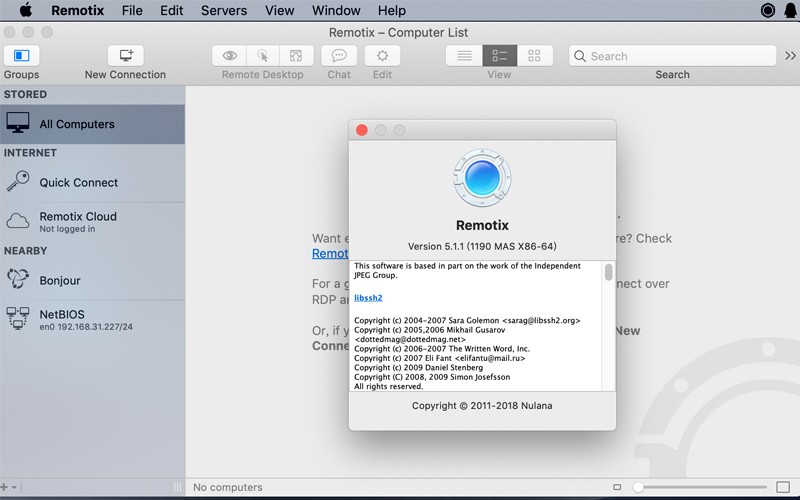Open the File menu
The image size is (800, 500).
pyautogui.click(x=132, y=10)
